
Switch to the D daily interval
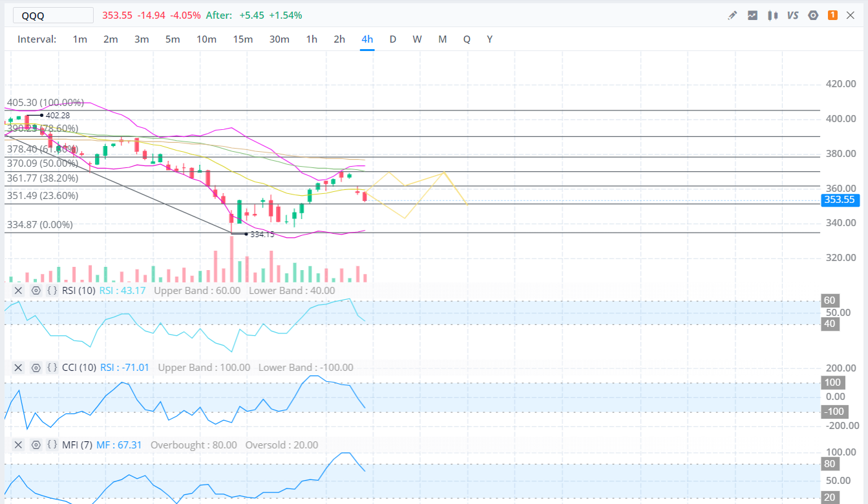(392, 39)
